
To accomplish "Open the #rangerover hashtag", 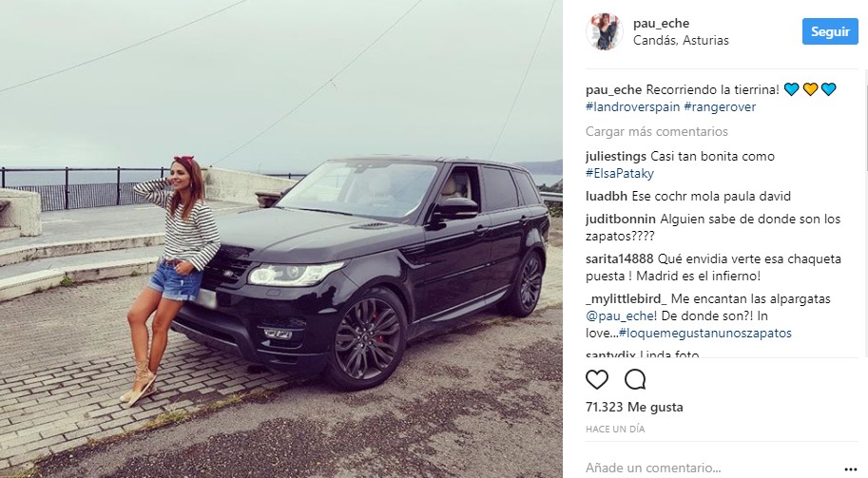I will [x=720, y=106].
